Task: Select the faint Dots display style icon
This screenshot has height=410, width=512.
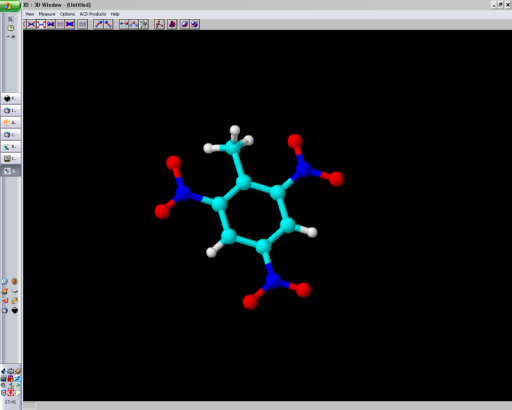Action: coord(60,24)
